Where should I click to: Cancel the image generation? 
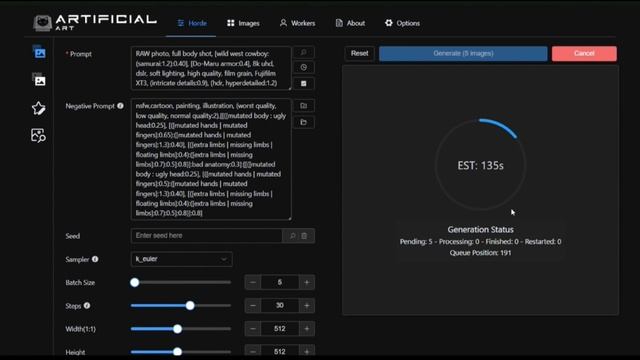click(584, 53)
